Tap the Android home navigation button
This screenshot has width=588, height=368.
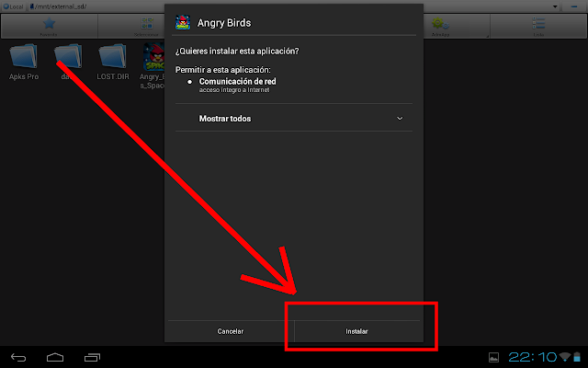point(55,358)
